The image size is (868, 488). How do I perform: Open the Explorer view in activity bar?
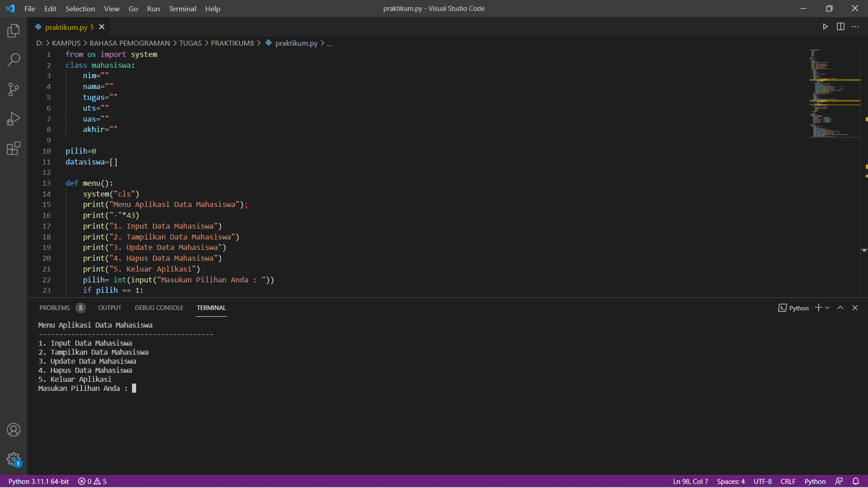pos(14,30)
